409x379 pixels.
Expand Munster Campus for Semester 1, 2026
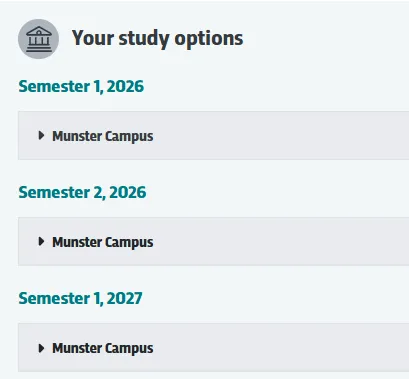213,136
